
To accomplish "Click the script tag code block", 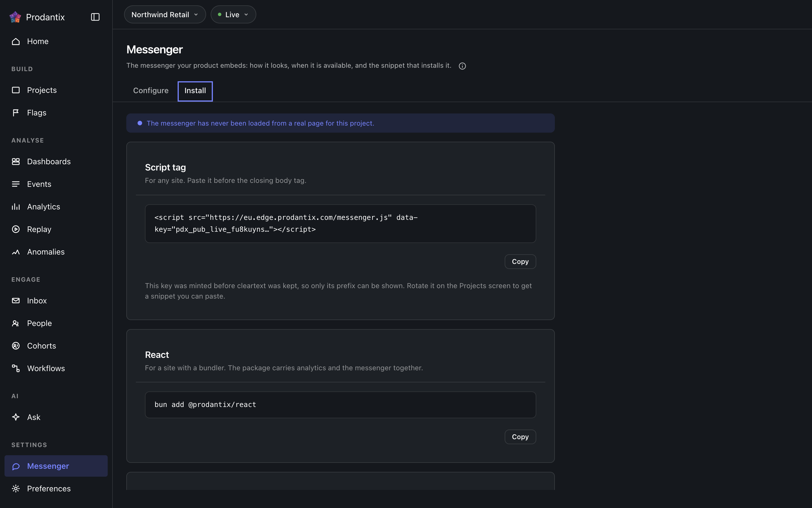I will (x=340, y=224).
